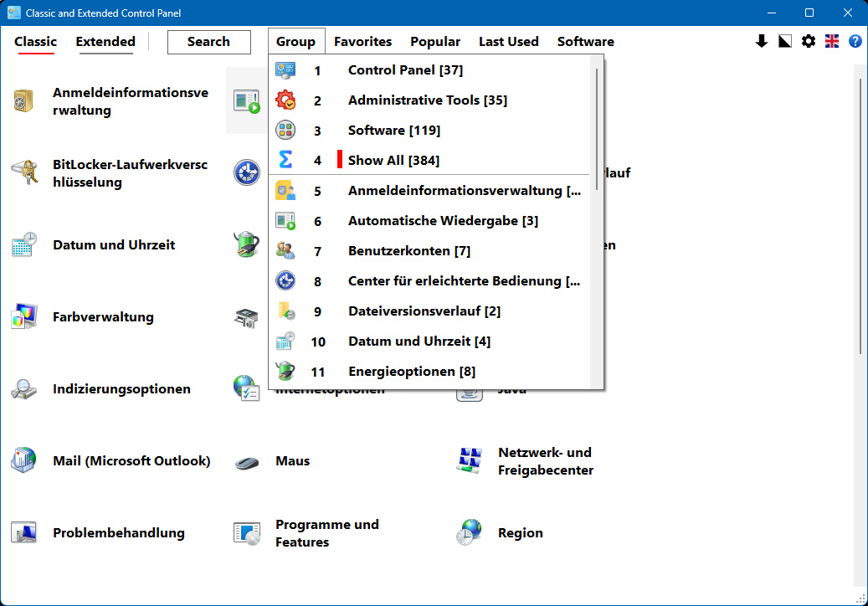Switch to the Classic view toggle
868x606 pixels.
(35, 42)
